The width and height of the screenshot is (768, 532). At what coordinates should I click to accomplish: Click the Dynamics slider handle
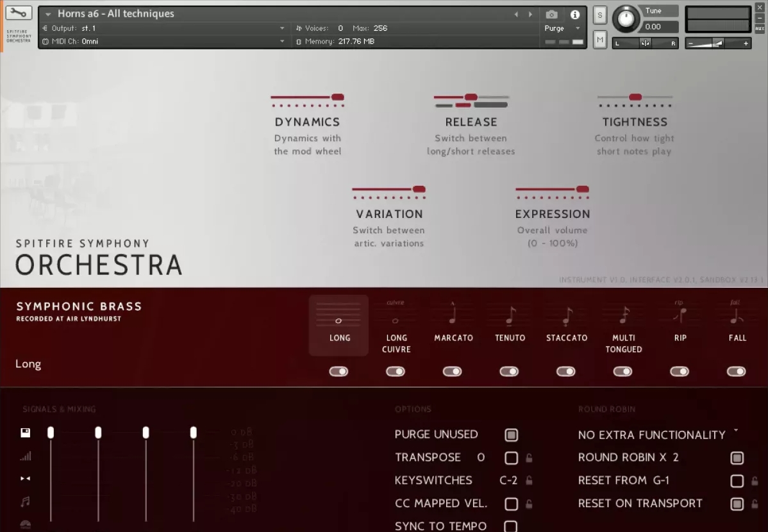pyautogui.click(x=337, y=97)
